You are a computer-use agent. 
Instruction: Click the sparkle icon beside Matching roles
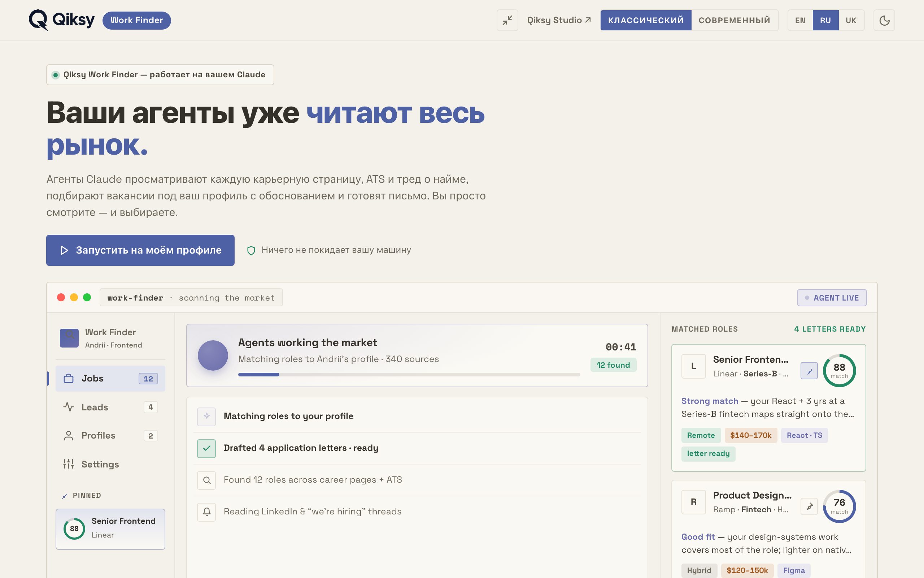tap(206, 416)
